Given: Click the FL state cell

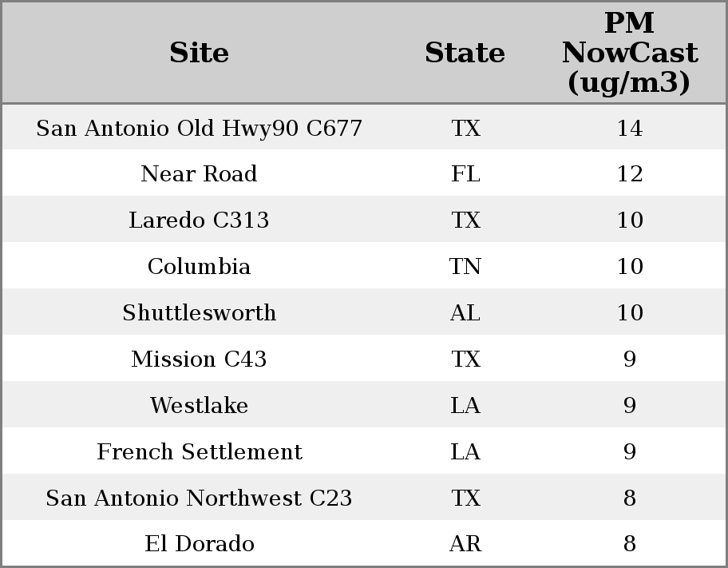Looking at the screenshot, I should pos(465,174).
